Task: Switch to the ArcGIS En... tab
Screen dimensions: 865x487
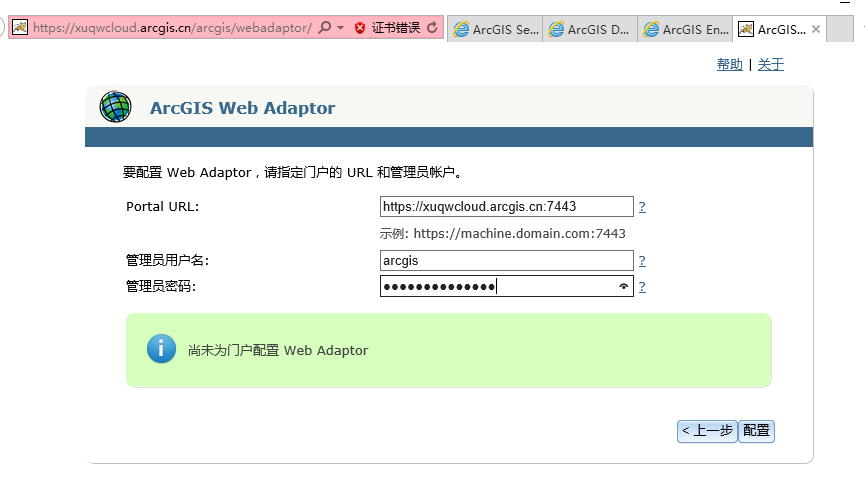Action: [x=685, y=29]
